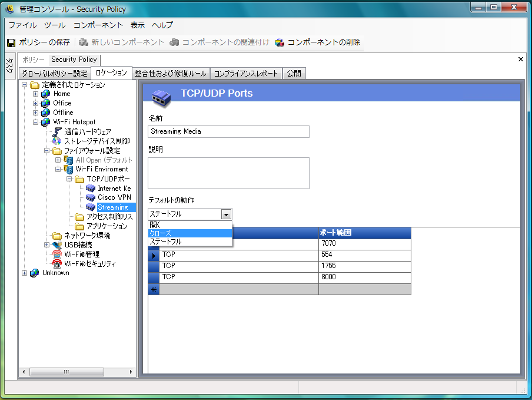Click tree scrollbar left arrow

coord(24,372)
